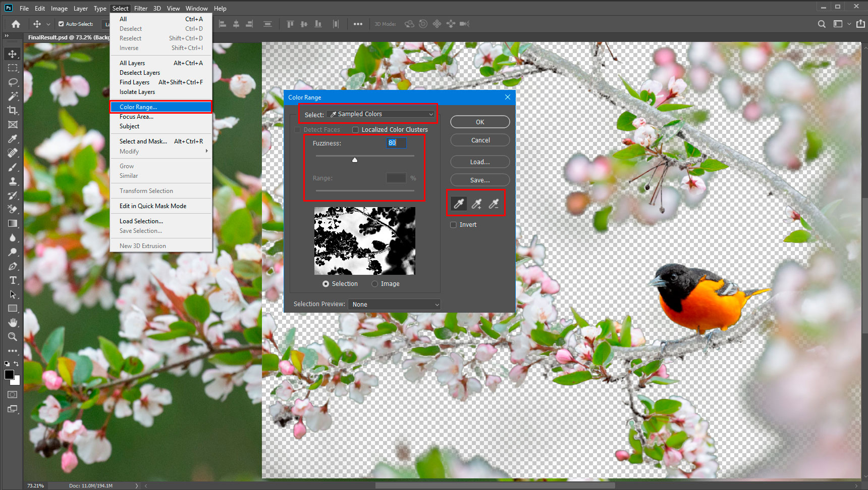Toggle Localized Color Clusters checkbox

(355, 130)
